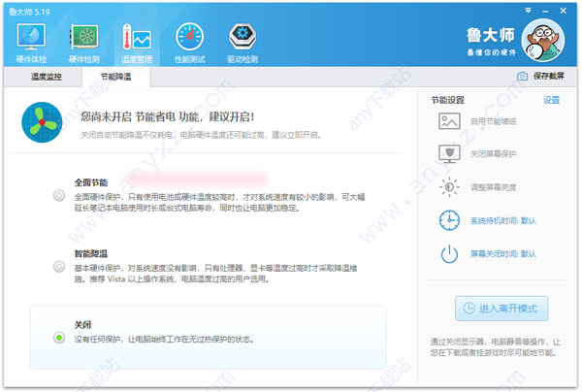Click the 关闭屏幕保护 monitor shield icon
582x392 pixels.
click(449, 153)
